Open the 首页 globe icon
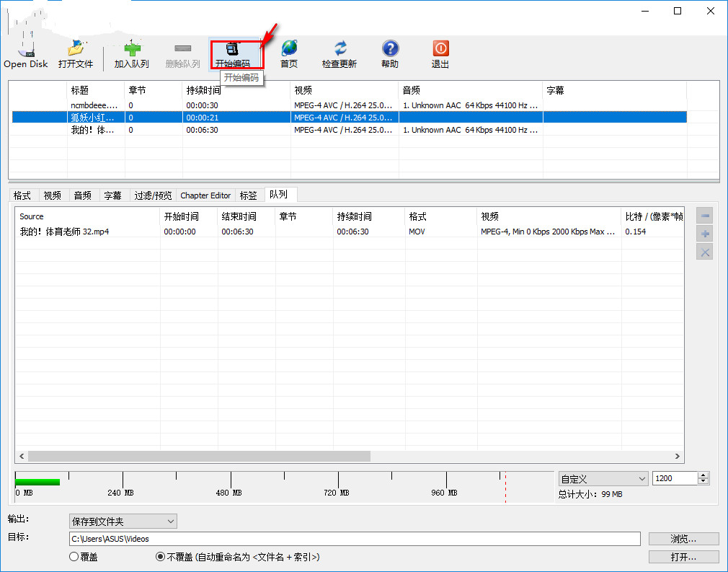This screenshot has height=572, width=728. 289,49
